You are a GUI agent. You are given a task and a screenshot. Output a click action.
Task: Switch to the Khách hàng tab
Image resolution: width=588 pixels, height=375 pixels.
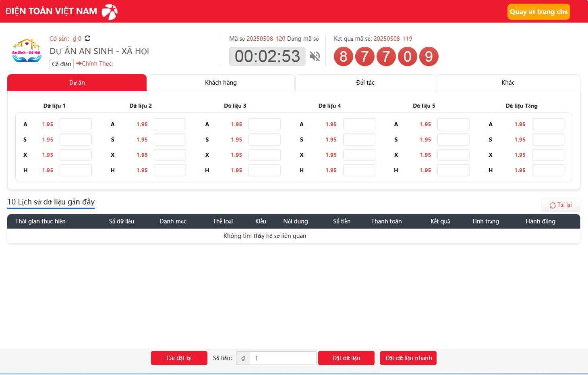(221, 83)
